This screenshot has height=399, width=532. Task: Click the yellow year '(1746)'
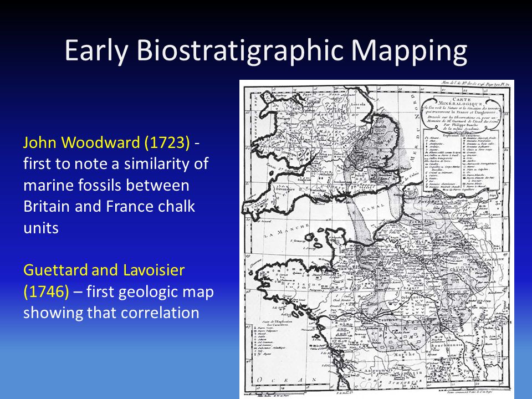coord(46,291)
